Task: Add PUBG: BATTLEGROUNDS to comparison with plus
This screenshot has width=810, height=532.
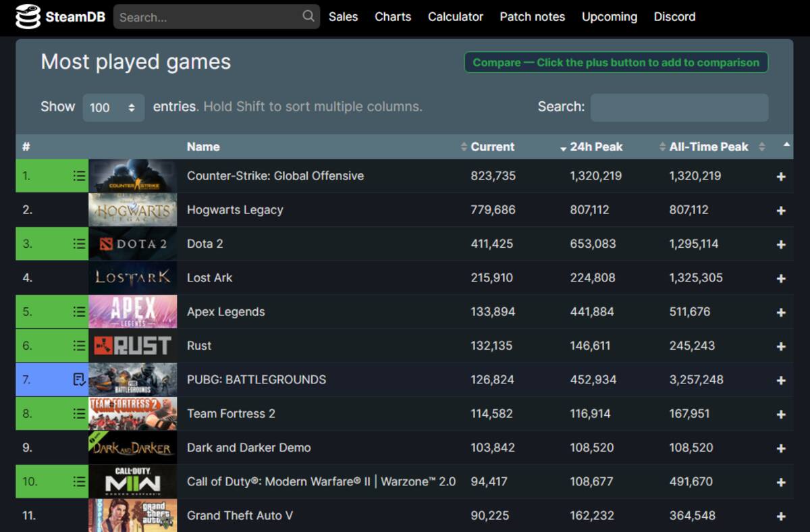Action: [781, 380]
